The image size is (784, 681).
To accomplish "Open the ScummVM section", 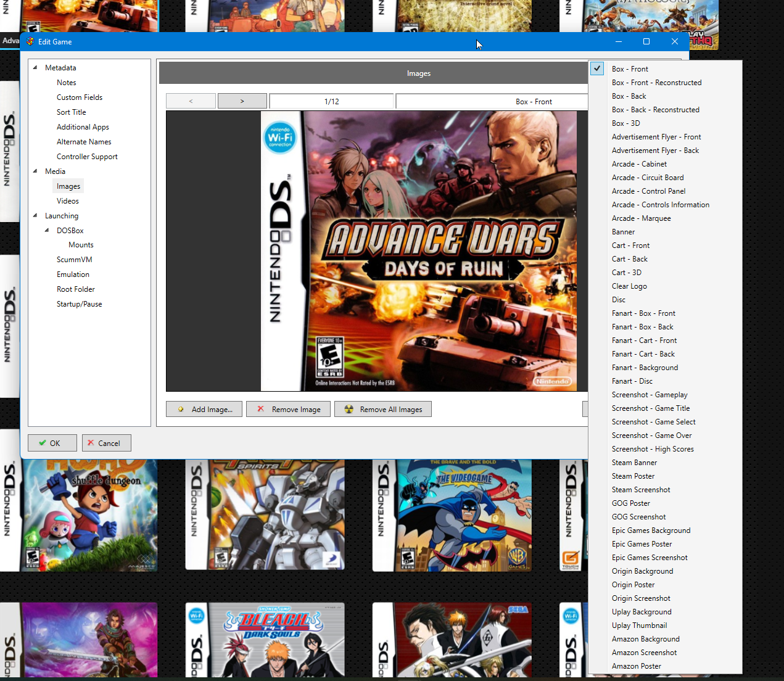I will click(74, 260).
